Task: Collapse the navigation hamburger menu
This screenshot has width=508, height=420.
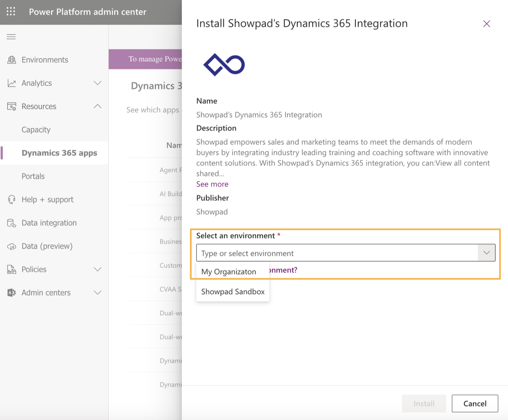Action: [x=11, y=36]
